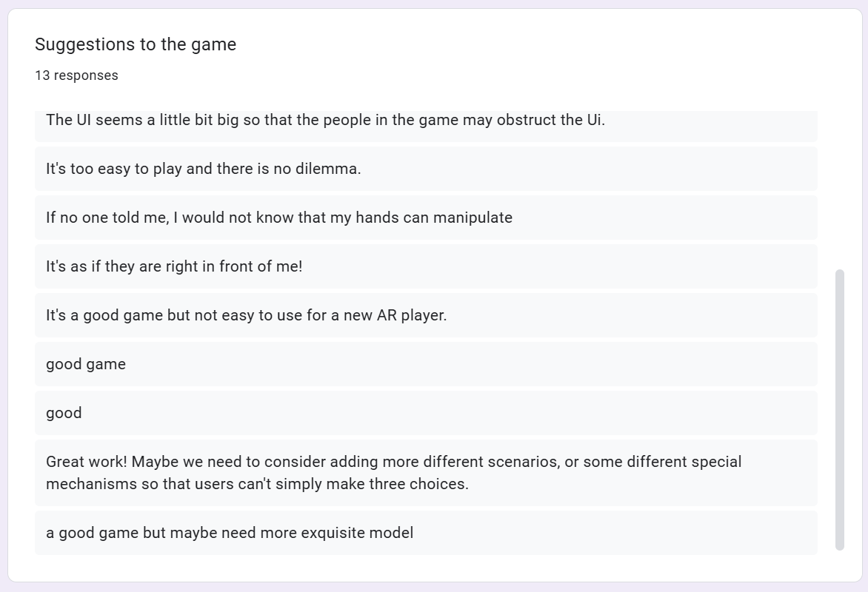This screenshot has height=592, width=868.
Task: Click the 'Suggestions to the game' heading
Action: point(136,44)
